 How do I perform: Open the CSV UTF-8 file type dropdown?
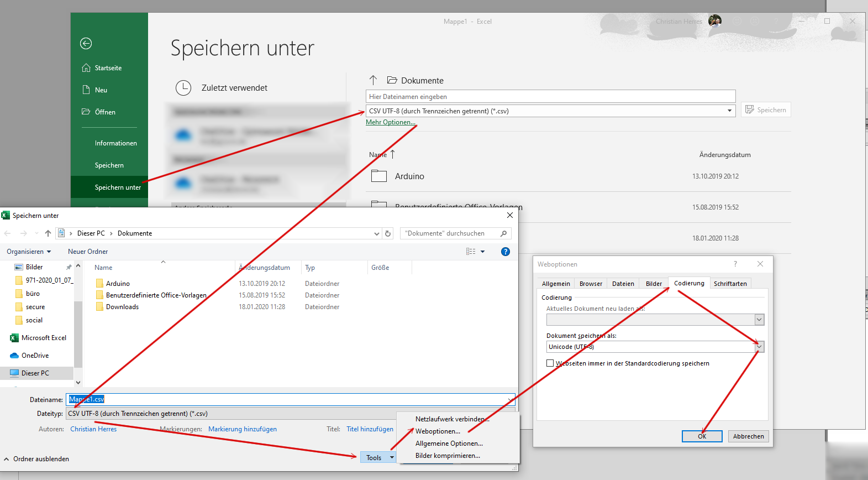729,111
